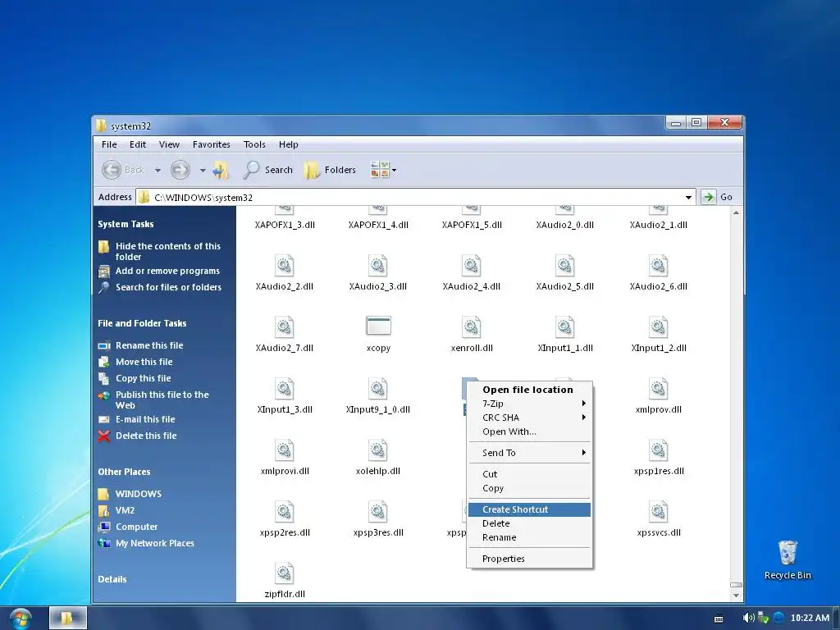The image size is (840, 630).
Task: Choose Rename in the context menu
Action: coord(529,537)
